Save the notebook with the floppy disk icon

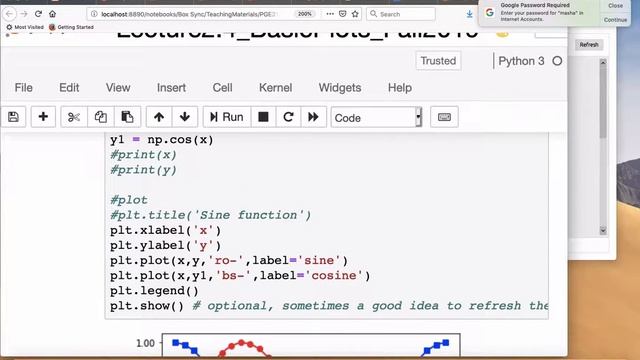13,117
